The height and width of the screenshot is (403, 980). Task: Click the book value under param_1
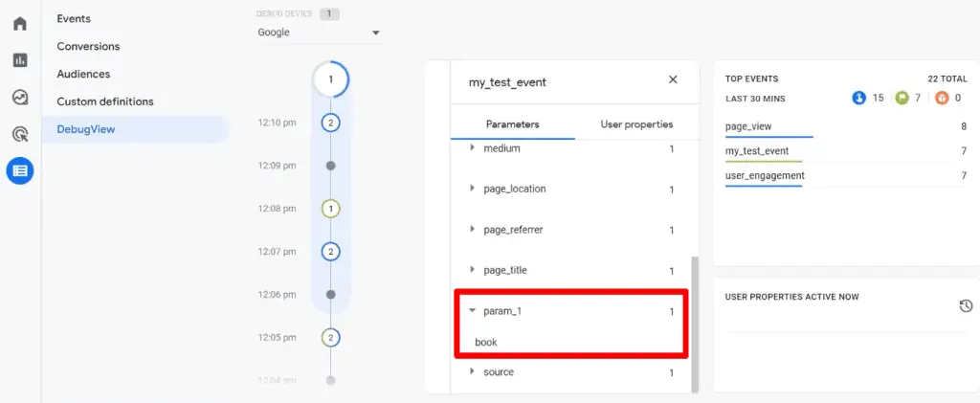pos(485,342)
